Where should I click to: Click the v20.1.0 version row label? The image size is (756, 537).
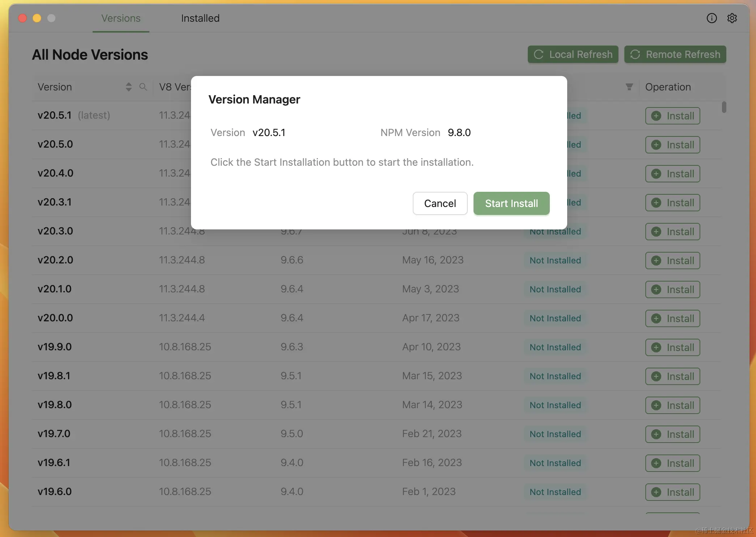[x=55, y=289]
